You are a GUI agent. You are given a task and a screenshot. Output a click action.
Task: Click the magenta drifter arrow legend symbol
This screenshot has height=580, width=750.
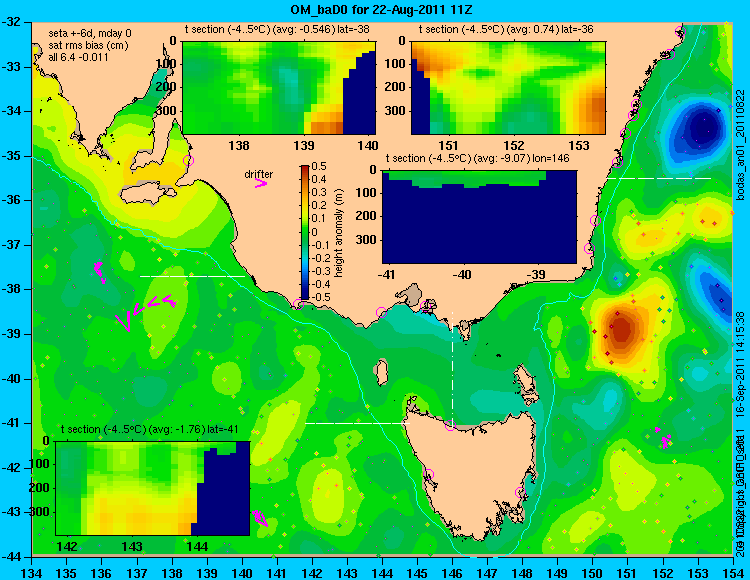tap(261, 183)
